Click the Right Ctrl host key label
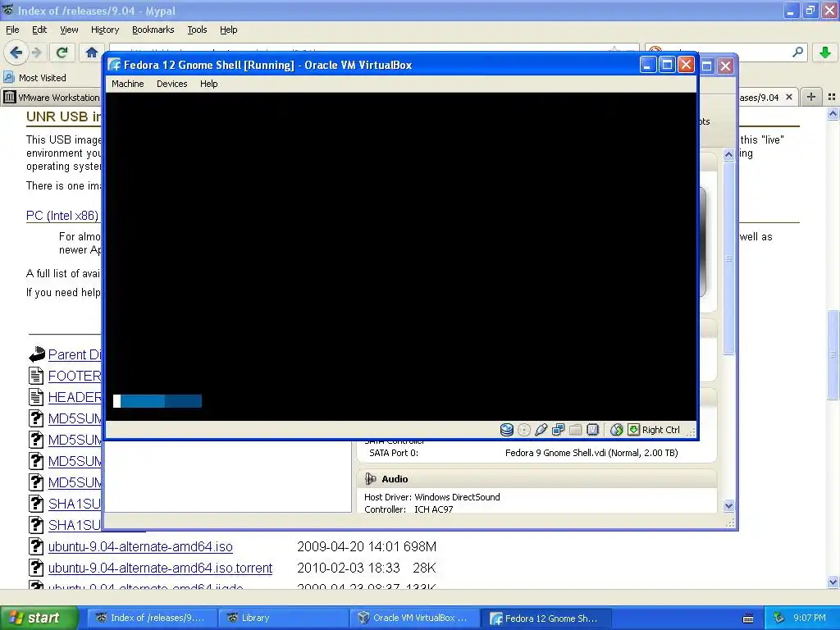This screenshot has width=840, height=630. (660, 430)
